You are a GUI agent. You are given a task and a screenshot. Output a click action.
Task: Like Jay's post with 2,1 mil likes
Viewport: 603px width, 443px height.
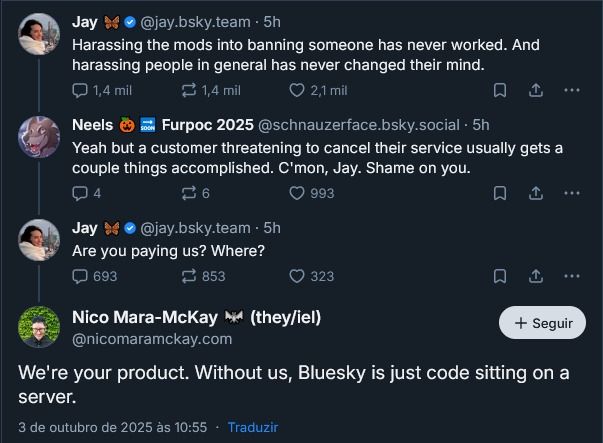[296, 90]
